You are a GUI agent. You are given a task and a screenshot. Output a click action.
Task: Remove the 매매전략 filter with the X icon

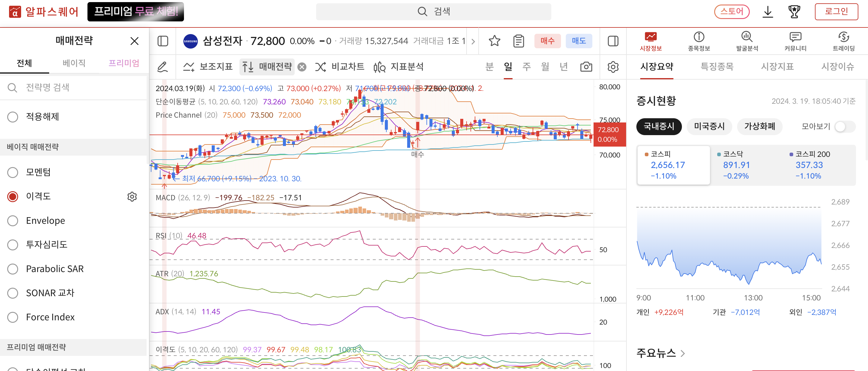click(x=302, y=67)
